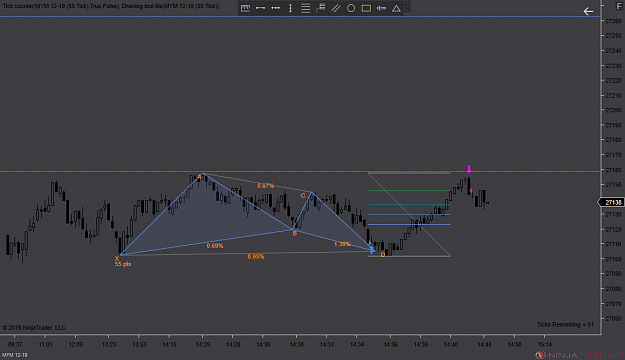Click the Tick counter indicator title
Viewport: 625px width, 360px height.
coord(111,6)
